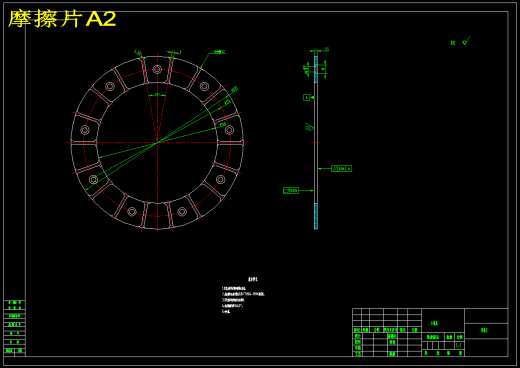Select the technical requirements heading text

click(x=253, y=279)
